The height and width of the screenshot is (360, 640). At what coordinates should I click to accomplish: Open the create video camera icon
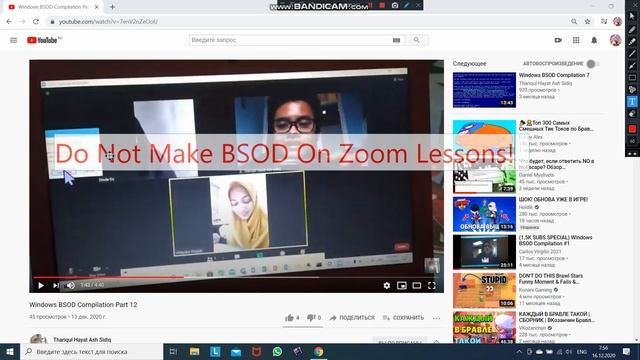[558, 40]
